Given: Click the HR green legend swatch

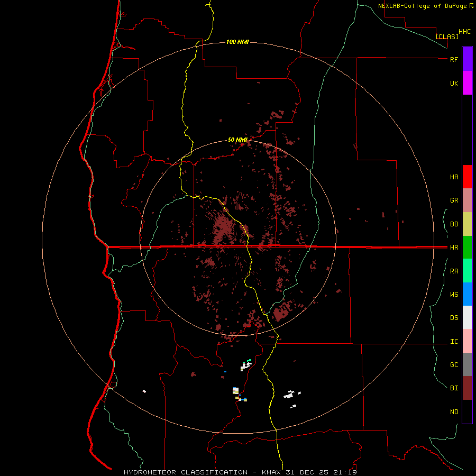Looking at the screenshot, I should coord(467,248).
